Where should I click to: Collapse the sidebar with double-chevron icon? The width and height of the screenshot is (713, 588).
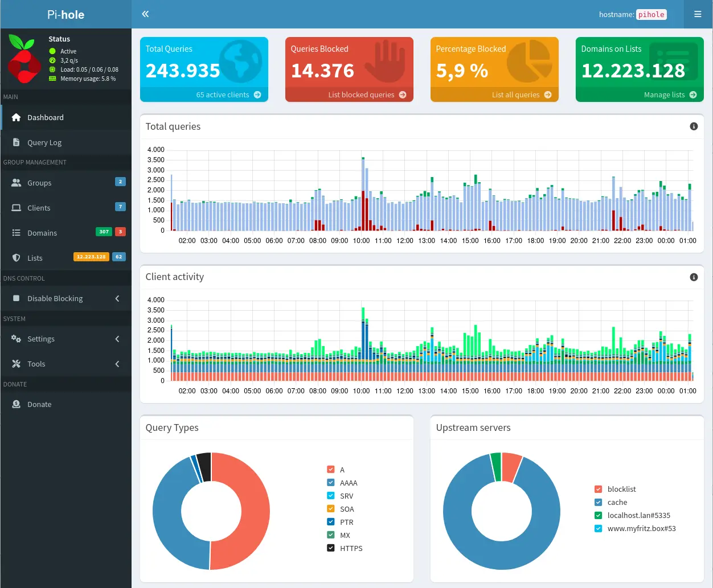pyautogui.click(x=145, y=14)
